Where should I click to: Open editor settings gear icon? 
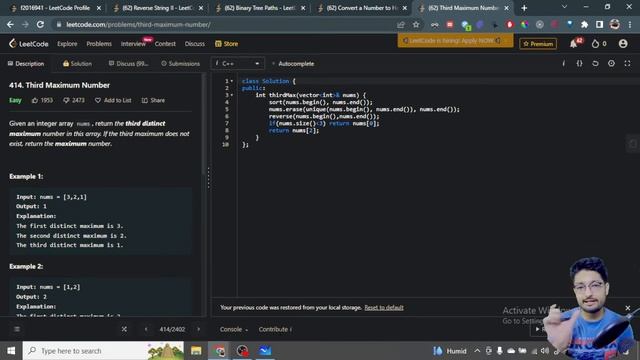point(611,63)
